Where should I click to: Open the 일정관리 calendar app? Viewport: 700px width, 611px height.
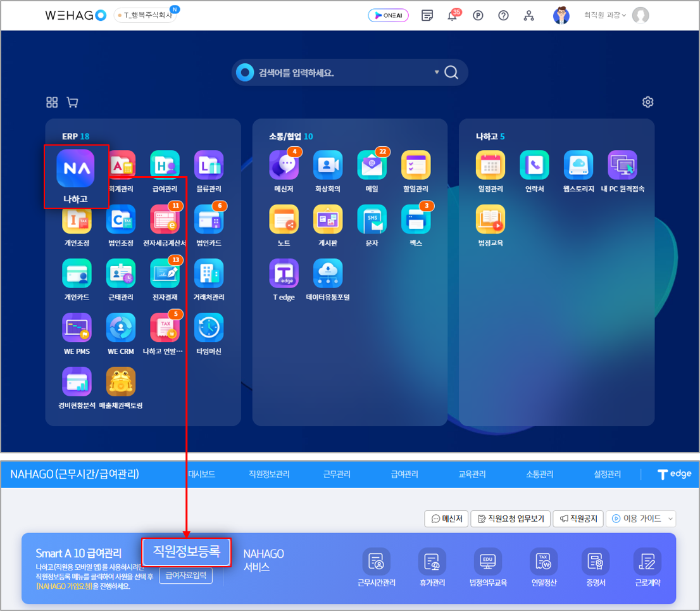click(x=491, y=165)
